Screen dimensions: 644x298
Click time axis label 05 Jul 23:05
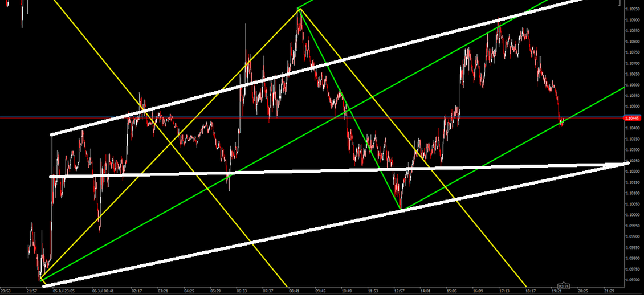click(x=64, y=291)
